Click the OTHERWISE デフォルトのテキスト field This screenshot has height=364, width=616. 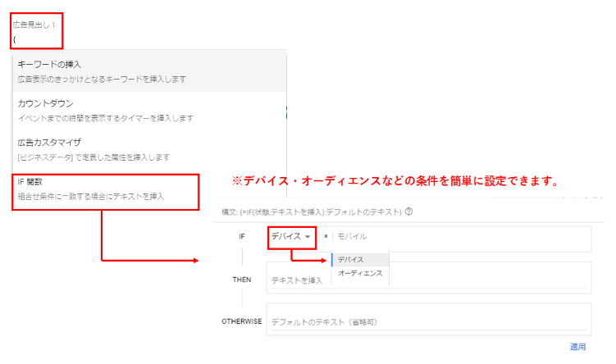pos(427,321)
